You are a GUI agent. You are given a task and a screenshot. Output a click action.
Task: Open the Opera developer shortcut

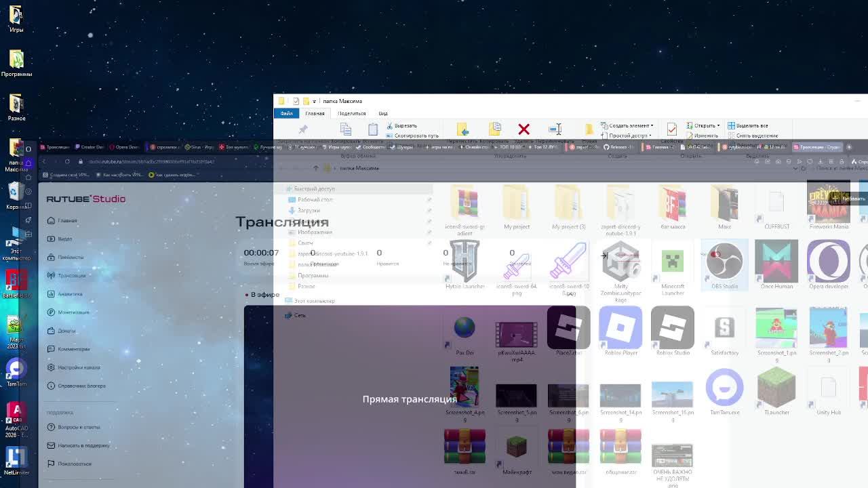pyautogui.click(x=829, y=264)
